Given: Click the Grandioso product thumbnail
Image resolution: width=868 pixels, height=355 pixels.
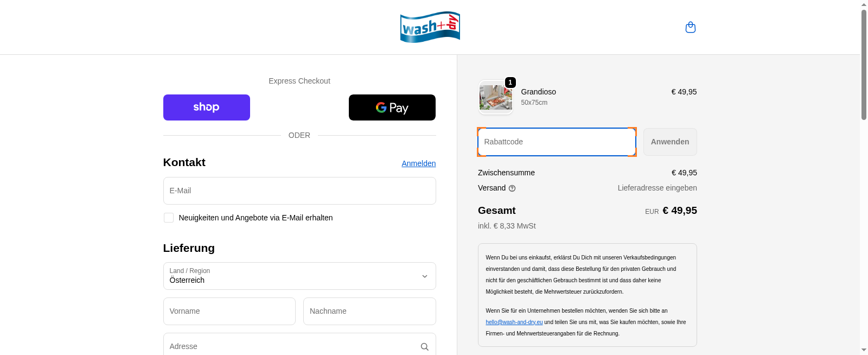Looking at the screenshot, I should (x=495, y=98).
